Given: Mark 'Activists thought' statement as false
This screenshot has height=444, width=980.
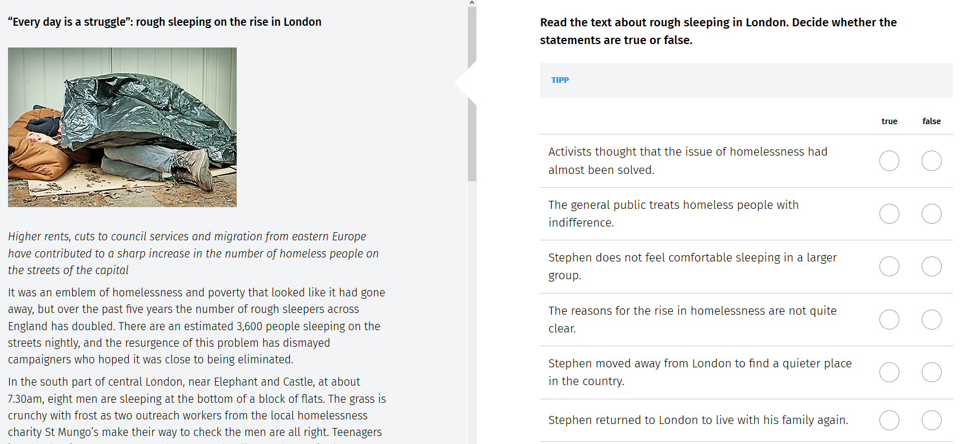Looking at the screenshot, I should pos(931,161).
